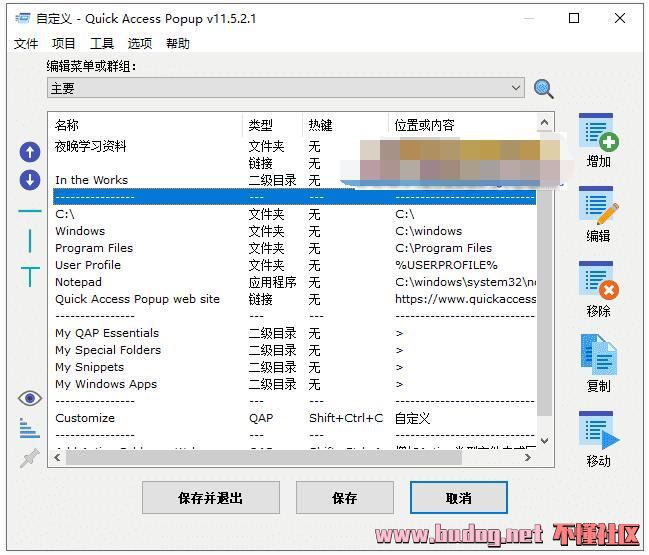
Task: Expand the 主要 menu dropdown
Action: tap(516, 89)
